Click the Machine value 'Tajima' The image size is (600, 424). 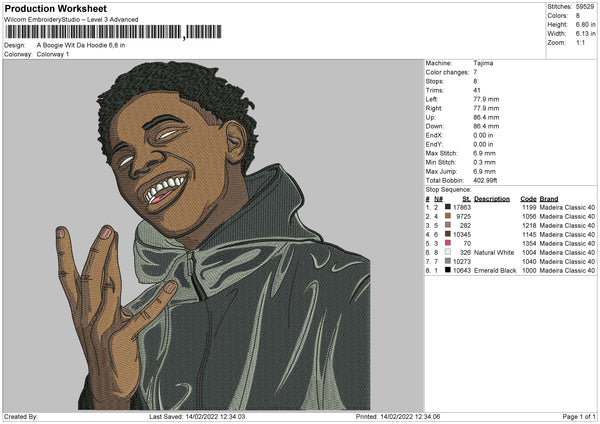point(483,63)
